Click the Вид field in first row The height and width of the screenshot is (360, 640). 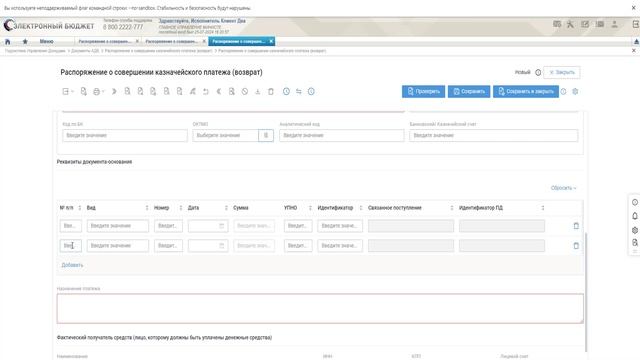coord(118,226)
